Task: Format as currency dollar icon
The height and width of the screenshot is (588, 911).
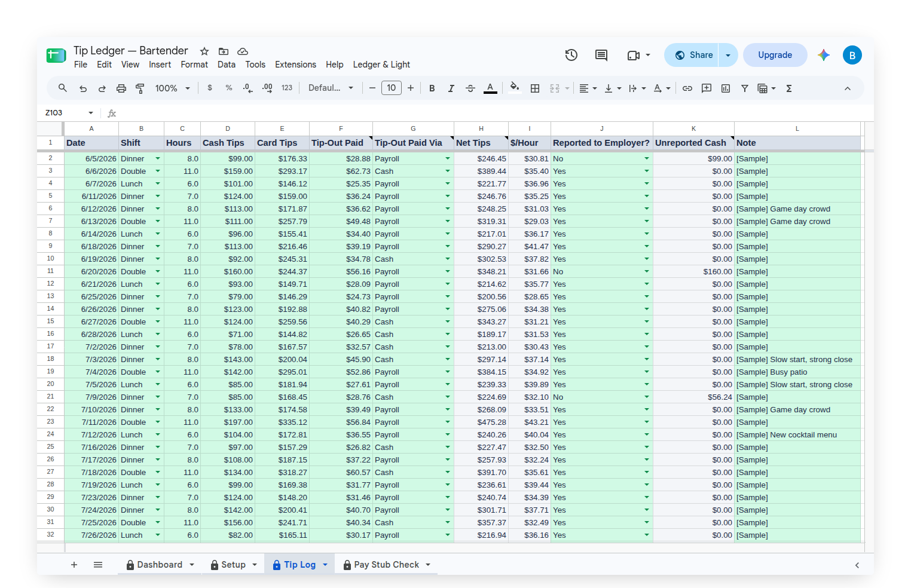Action: click(x=210, y=88)
